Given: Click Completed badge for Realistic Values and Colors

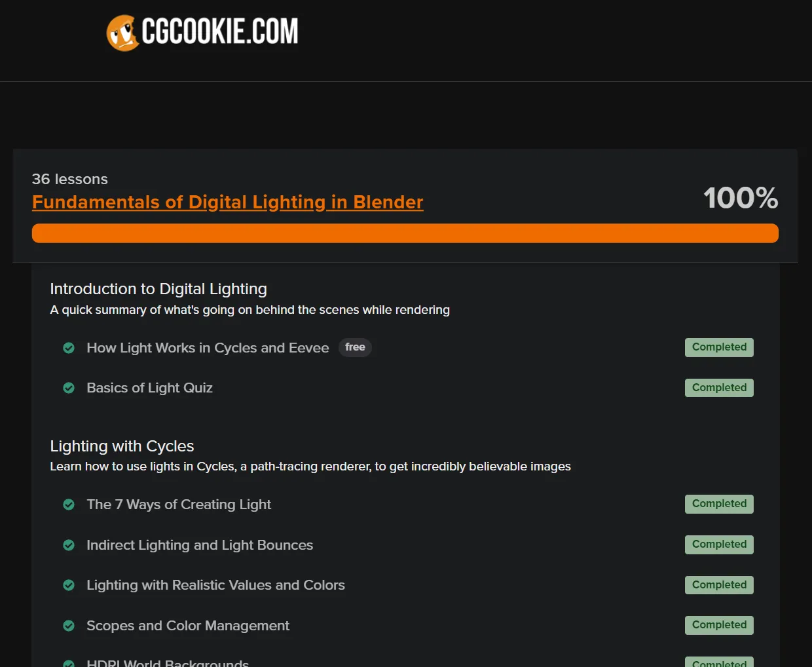Looking at the screenshot, I should [719, 585].
